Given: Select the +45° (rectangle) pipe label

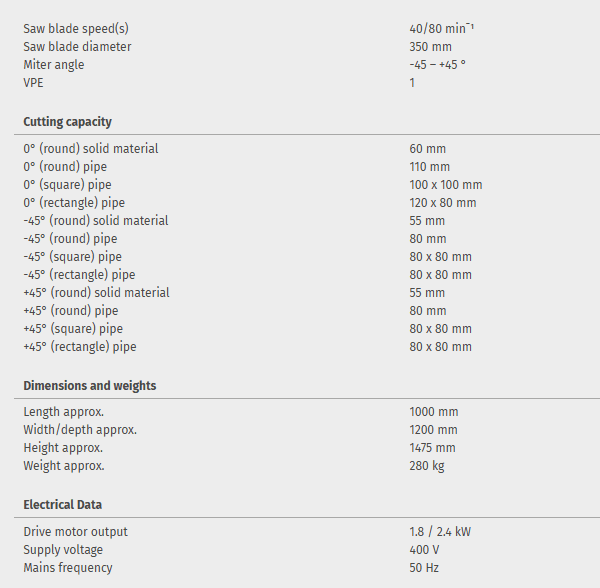Looking at the screenshot, I should tap(80, 347).
